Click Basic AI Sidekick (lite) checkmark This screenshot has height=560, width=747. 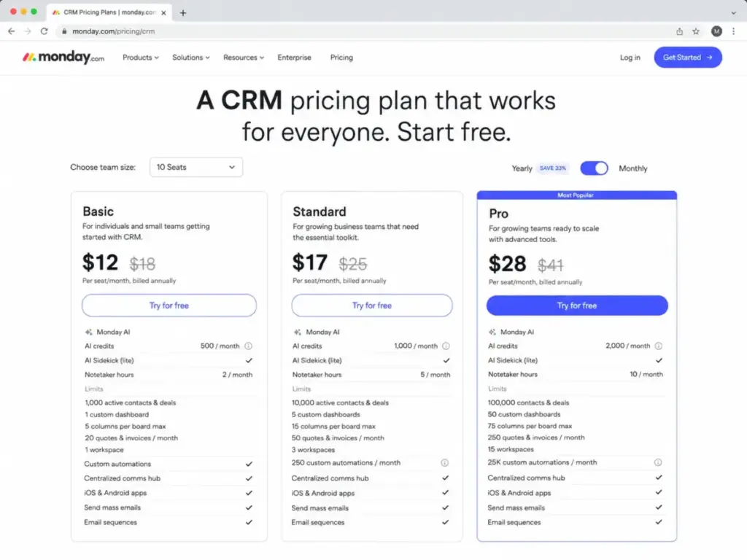coord(249,360)
